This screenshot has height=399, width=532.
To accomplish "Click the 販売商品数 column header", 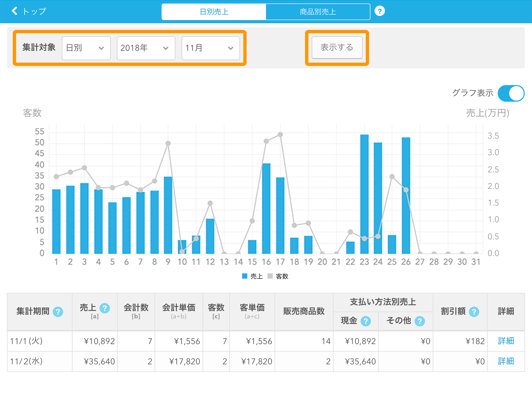I will click(x=304, y=311).
